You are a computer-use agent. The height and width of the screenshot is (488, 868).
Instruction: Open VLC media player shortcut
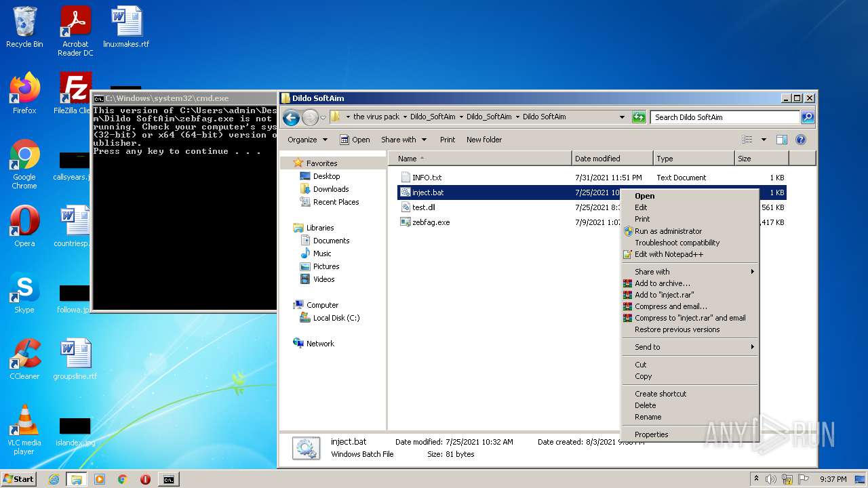click(24, 430)
